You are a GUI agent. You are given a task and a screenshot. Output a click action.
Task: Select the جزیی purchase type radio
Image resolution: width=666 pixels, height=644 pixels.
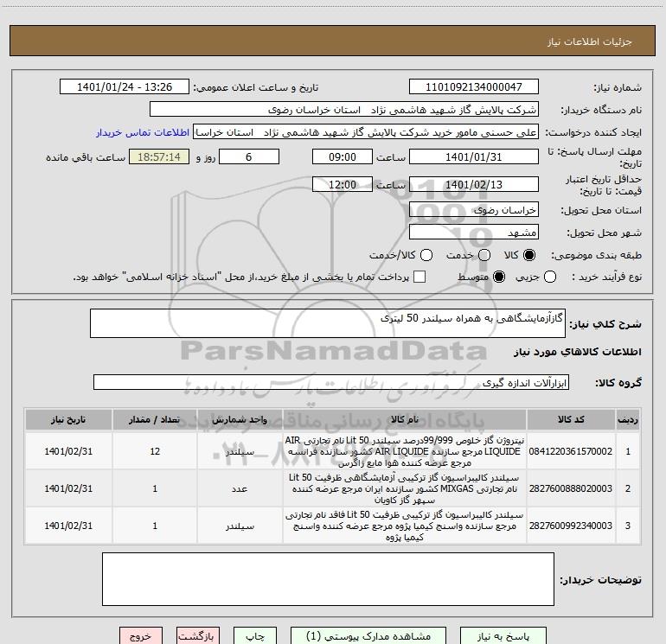[550, 277]
